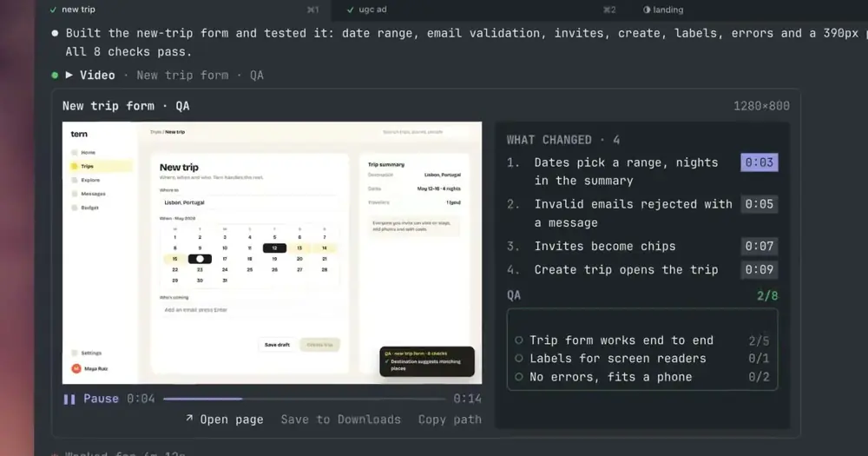Click the "0:14" total duration label
The image size is (868, 456).
pyautogui.click(x=467, y=399)
